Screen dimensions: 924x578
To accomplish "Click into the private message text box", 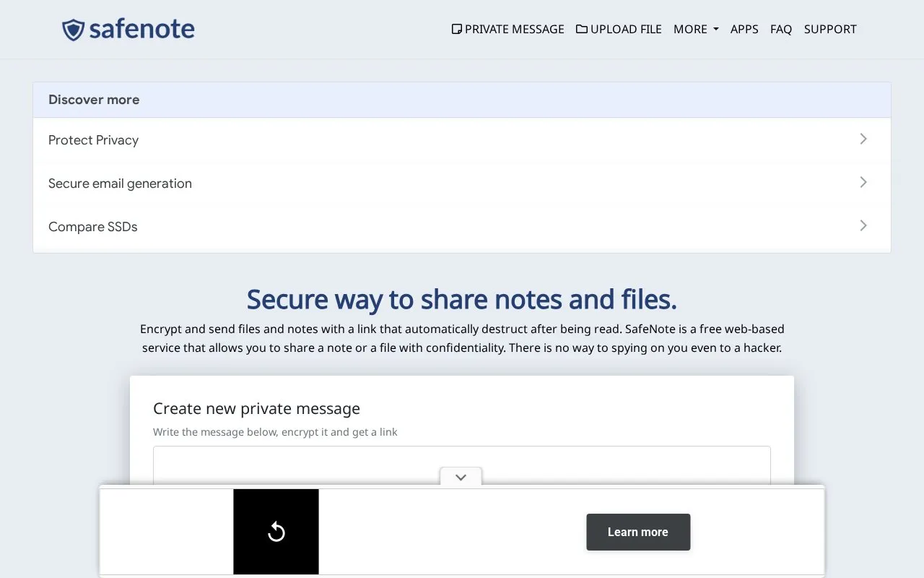I will (x=462, y=465).
